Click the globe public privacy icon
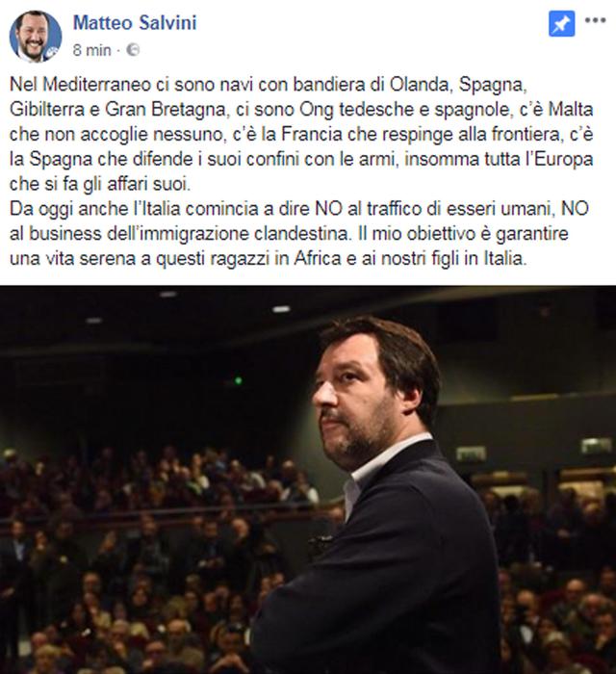Image resolution: width=616 pixels, height=674 pixels. [133, 50]
